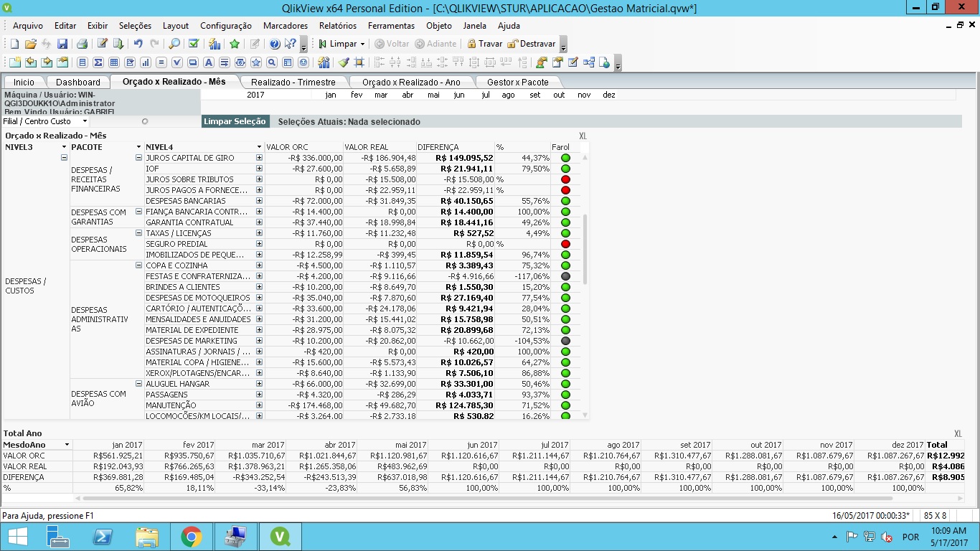Click the Print icon
This screenshot has height=551, width=980.
pos(82,44)
